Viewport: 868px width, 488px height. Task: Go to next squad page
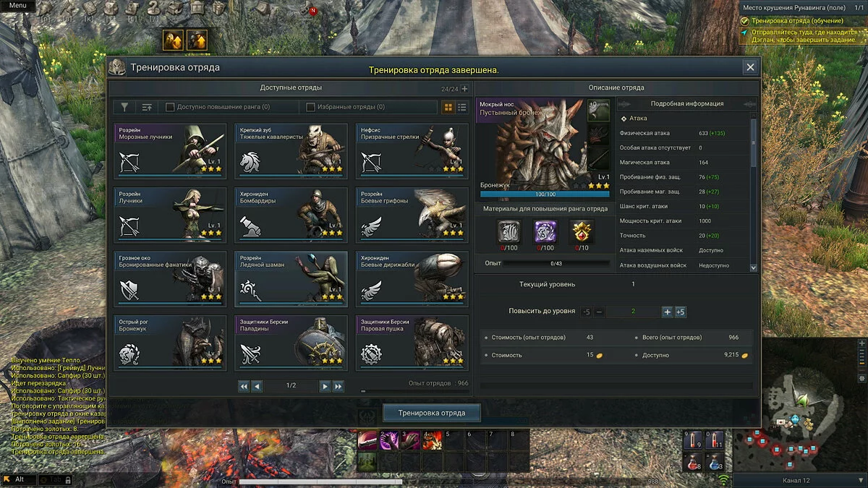point(325,386)
